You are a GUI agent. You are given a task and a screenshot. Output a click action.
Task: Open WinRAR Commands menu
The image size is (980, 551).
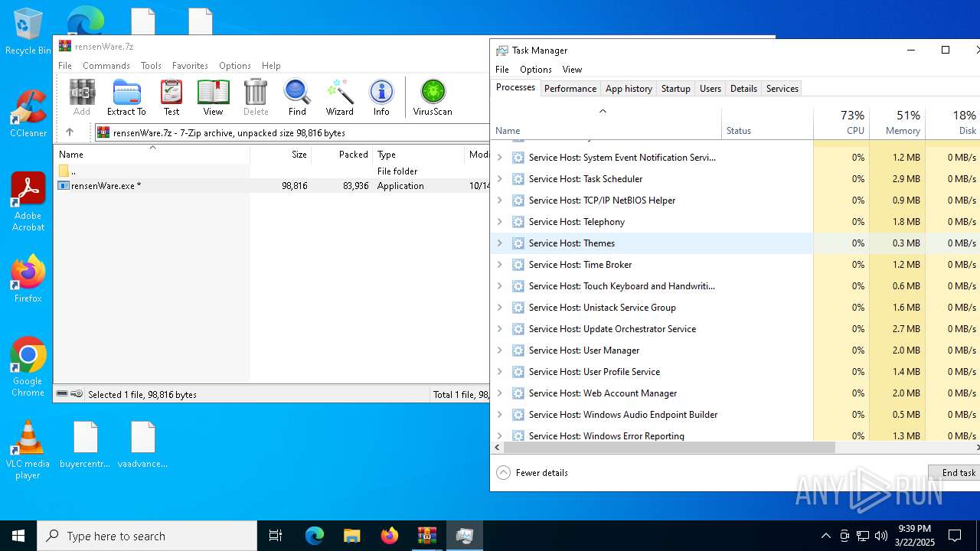click(106, 66)
